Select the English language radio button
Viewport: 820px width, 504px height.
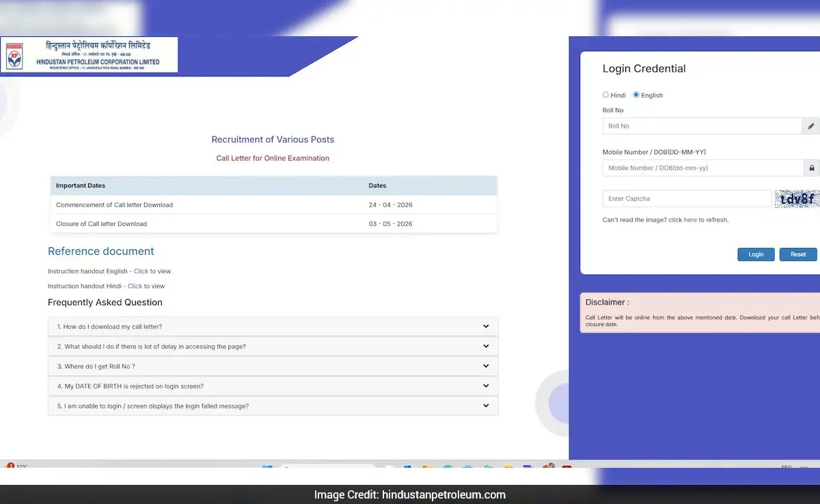coord(636,95)
